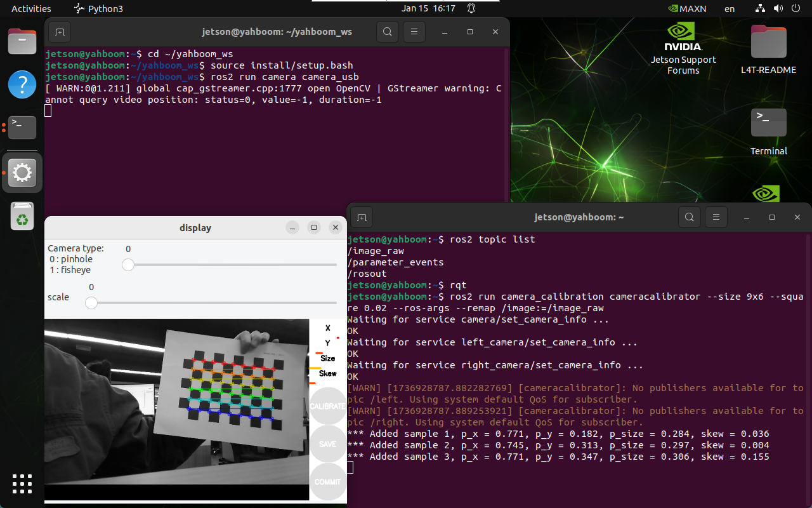Open the Python3 app menu
Viewport: 812px width, 508px height.
coord(98,9)
